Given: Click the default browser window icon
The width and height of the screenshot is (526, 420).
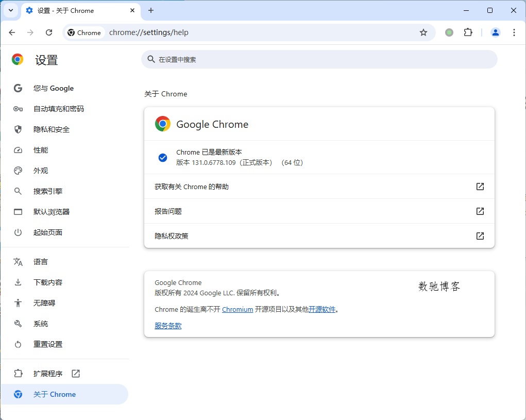Looking at the screenshot, I should click(x=18, y=212).
